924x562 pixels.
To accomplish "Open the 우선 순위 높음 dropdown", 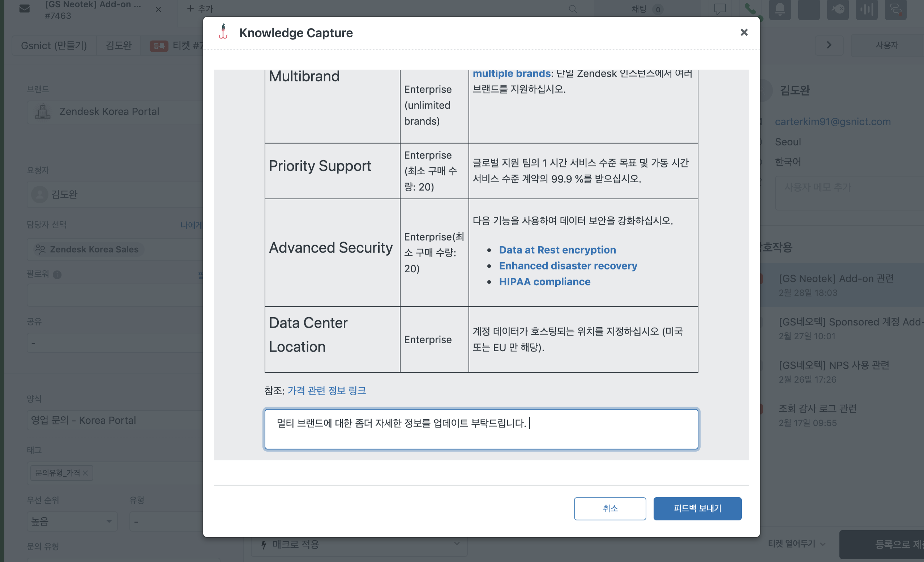I will coord(72,521).
